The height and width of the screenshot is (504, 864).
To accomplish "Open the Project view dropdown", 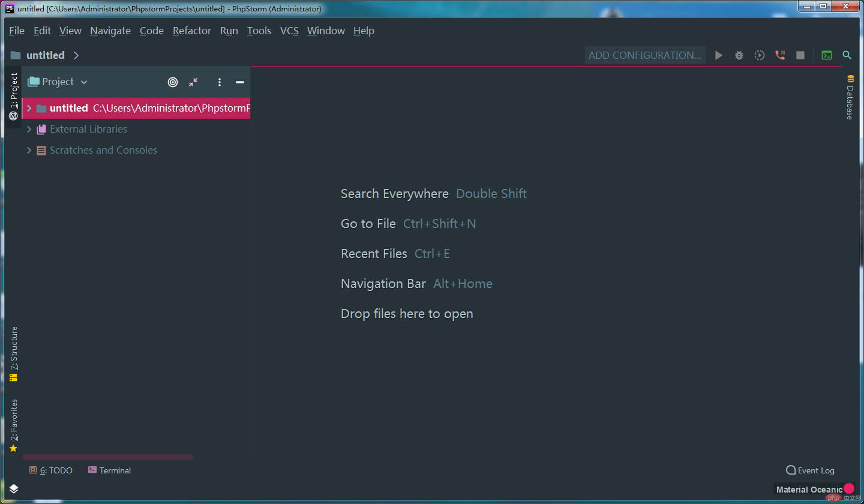I will 58,82.
